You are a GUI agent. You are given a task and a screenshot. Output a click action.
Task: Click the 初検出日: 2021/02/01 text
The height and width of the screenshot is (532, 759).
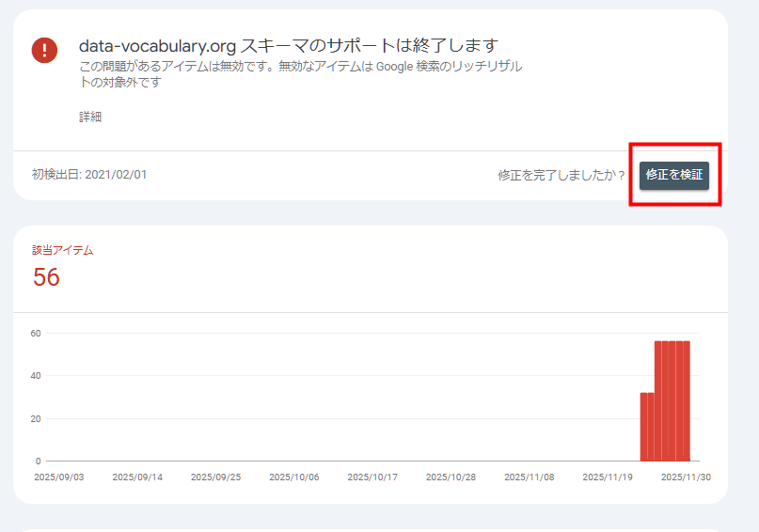(89, 175)
